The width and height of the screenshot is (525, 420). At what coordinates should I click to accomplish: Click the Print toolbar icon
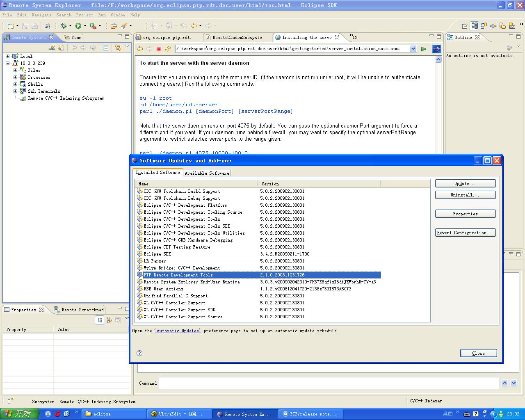tap(34, 26)
